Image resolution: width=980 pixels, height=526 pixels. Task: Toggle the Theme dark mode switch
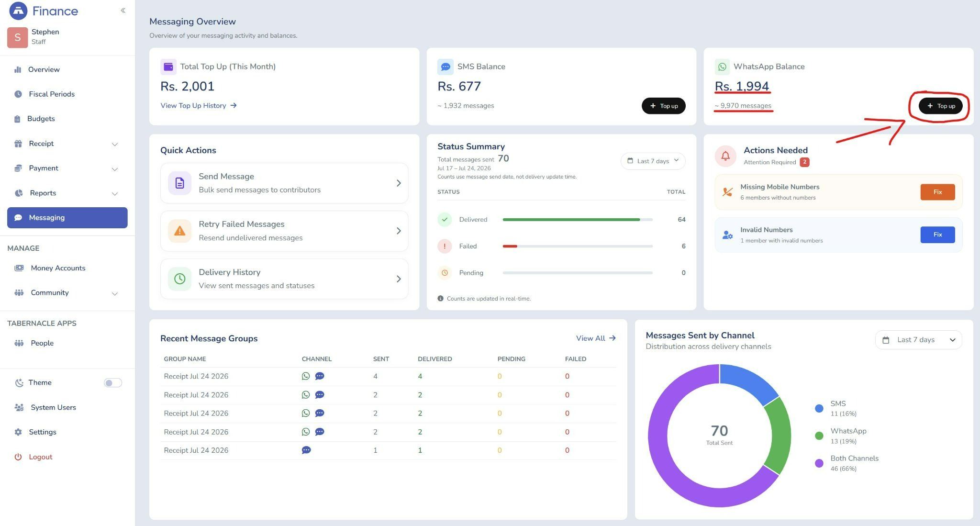pos(113,383)
